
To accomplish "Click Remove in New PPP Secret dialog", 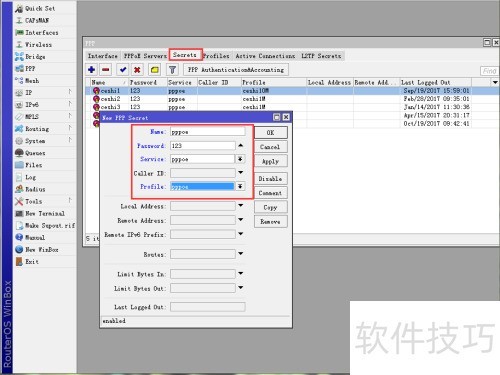I will [x=270, y=221].
